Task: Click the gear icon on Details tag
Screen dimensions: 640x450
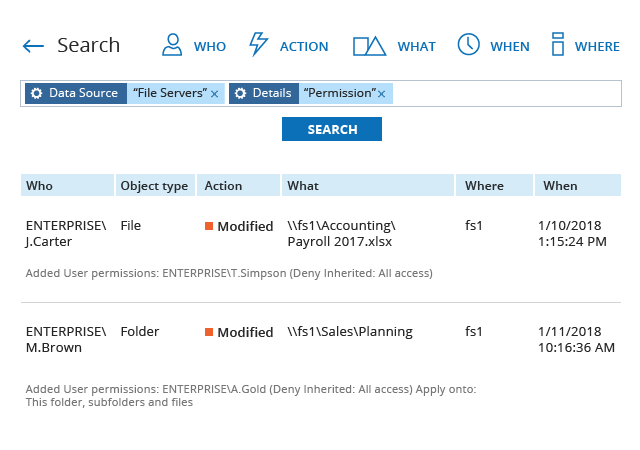Action: pyautogui.click(x=240, y=93)
